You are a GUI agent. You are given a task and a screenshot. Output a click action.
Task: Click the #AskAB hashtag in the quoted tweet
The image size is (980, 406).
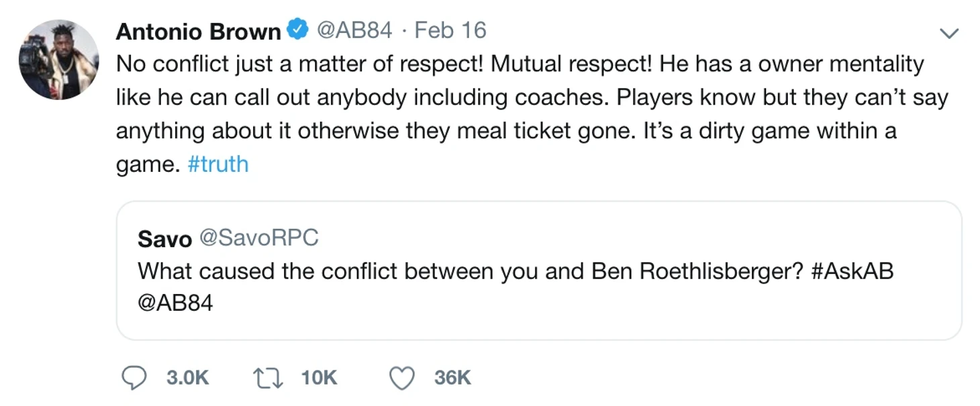coord(852,271)
